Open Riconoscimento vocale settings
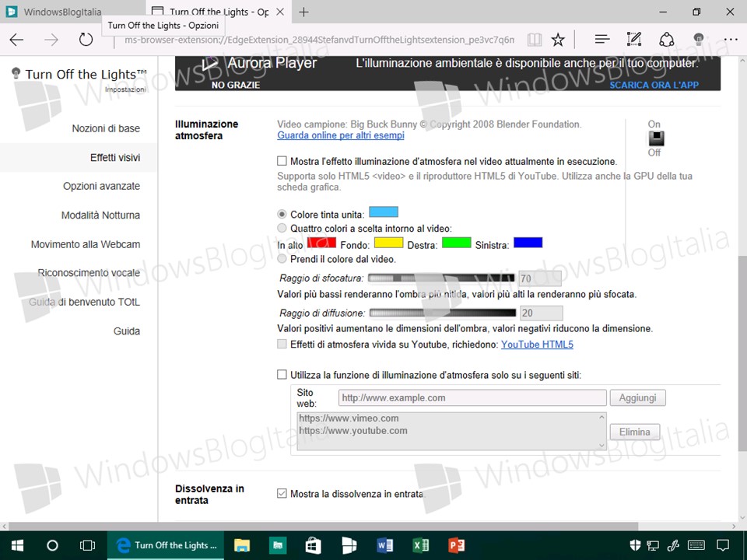The image size is (747, 560). pos(89,273)
